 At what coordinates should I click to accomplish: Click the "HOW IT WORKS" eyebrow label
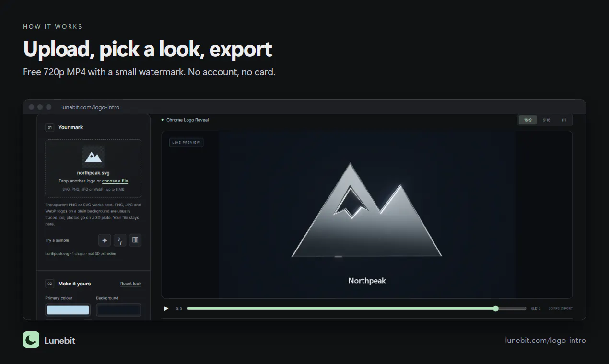pyautogui.click(x=53, y=26)
